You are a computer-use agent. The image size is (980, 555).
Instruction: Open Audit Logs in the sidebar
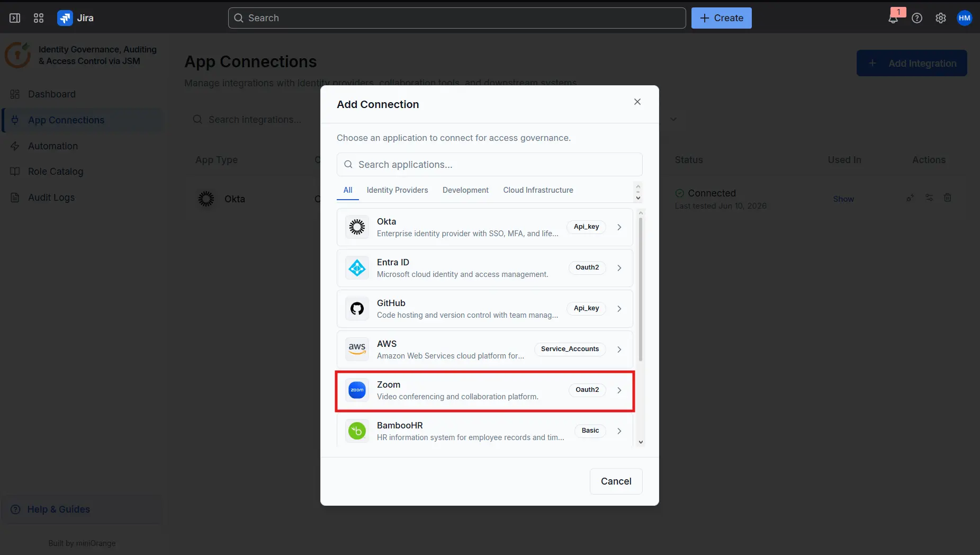coord(82,198)
